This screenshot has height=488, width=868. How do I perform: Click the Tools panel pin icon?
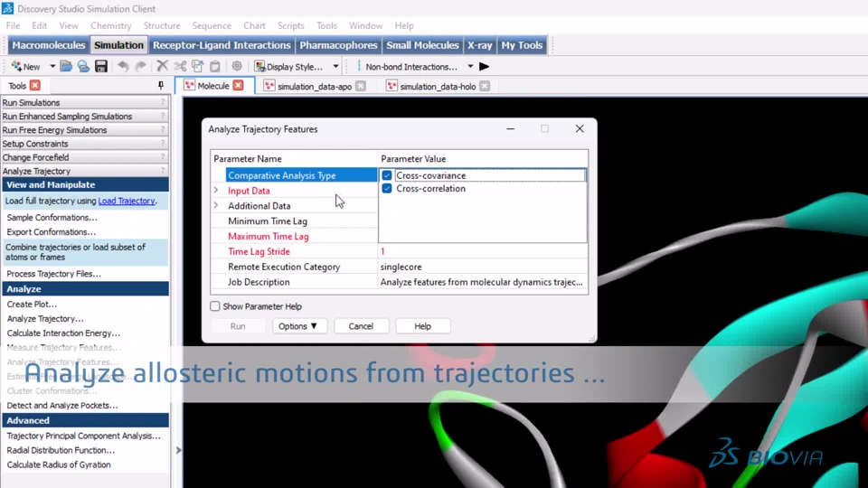[x=161, y=85]
